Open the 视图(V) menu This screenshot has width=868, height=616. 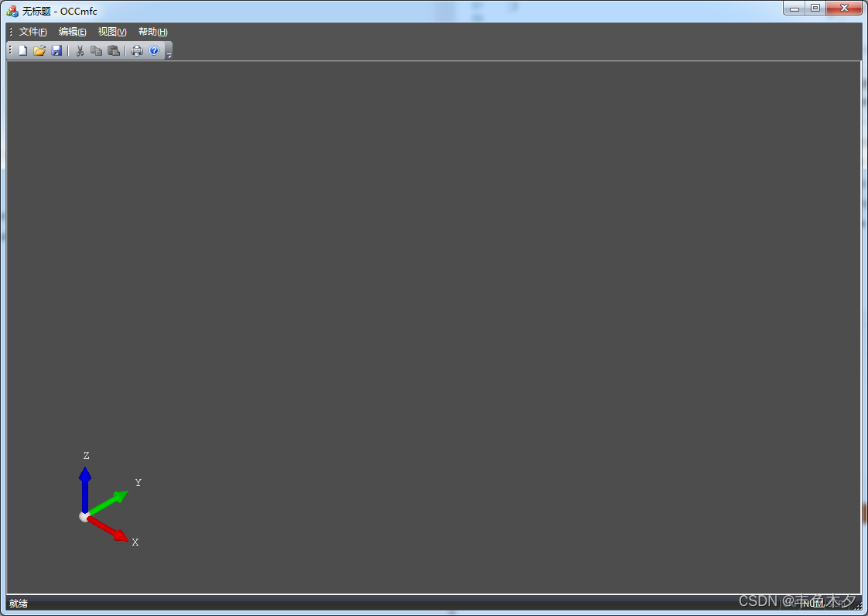112,32
